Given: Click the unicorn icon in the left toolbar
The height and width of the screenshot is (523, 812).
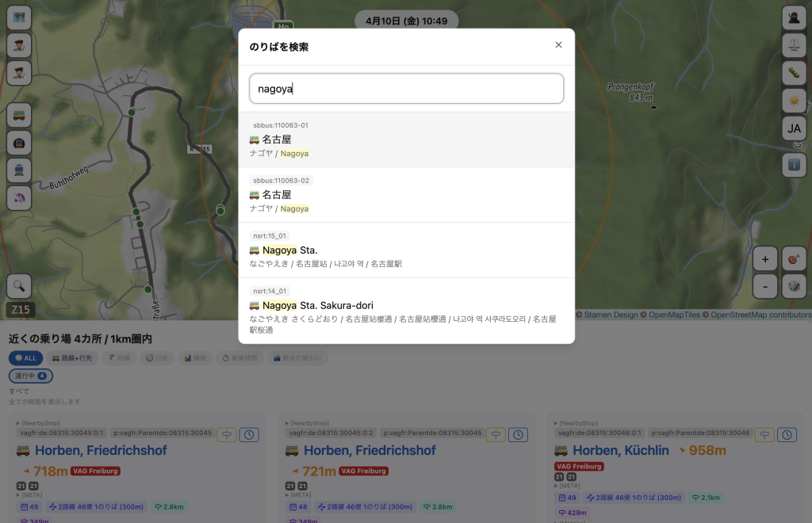Looking at the screenshot, I should pos(19,197).
